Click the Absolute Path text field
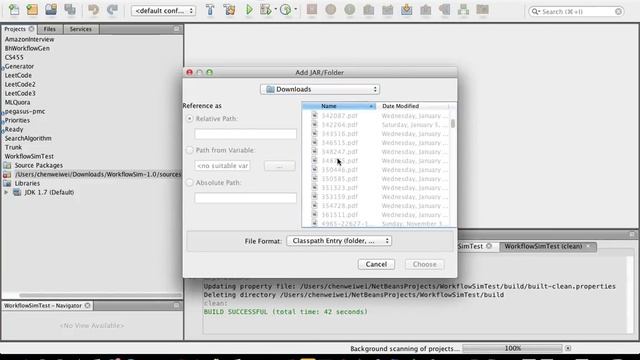The image size is (640, 360). click(x=245, y=198)
